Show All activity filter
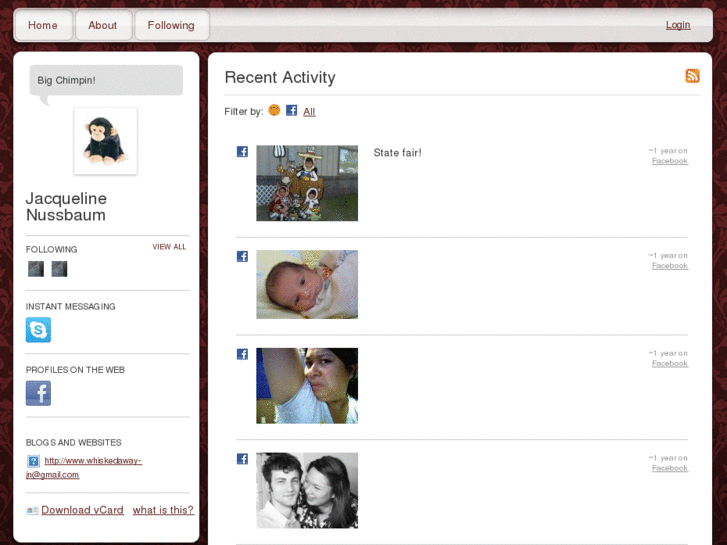The width and height of the screenshot is (727, 545). pos(309,112)
